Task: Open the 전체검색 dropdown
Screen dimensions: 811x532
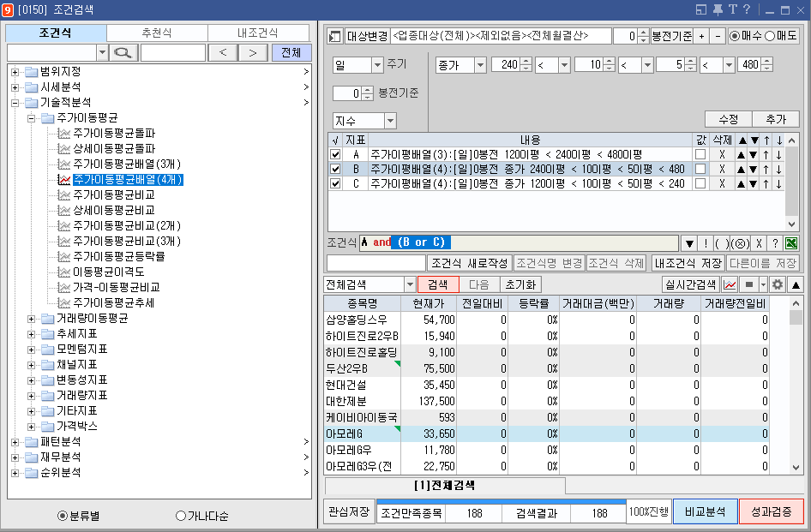Action: (x=410, y=284)
